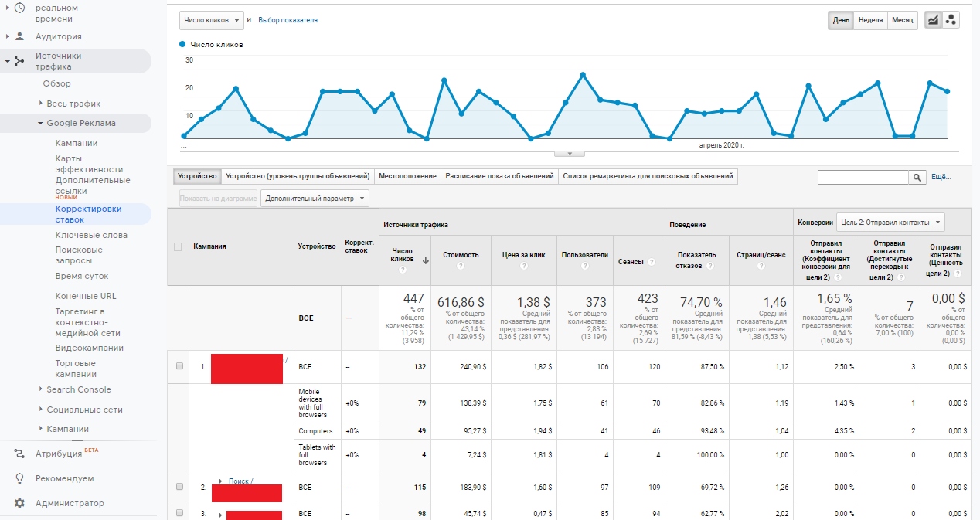Click in the table search input field
The height and width of the screenshot is (520, 980).
863,178
